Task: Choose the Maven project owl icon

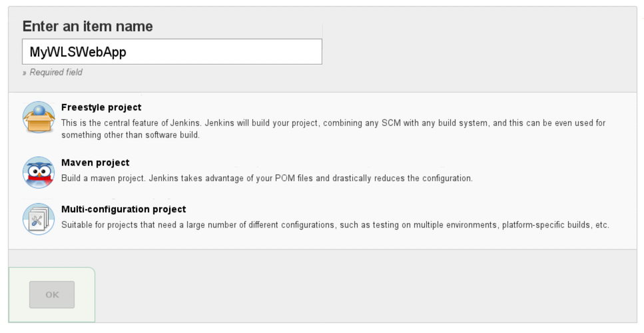Action: (x=39, y=172)
